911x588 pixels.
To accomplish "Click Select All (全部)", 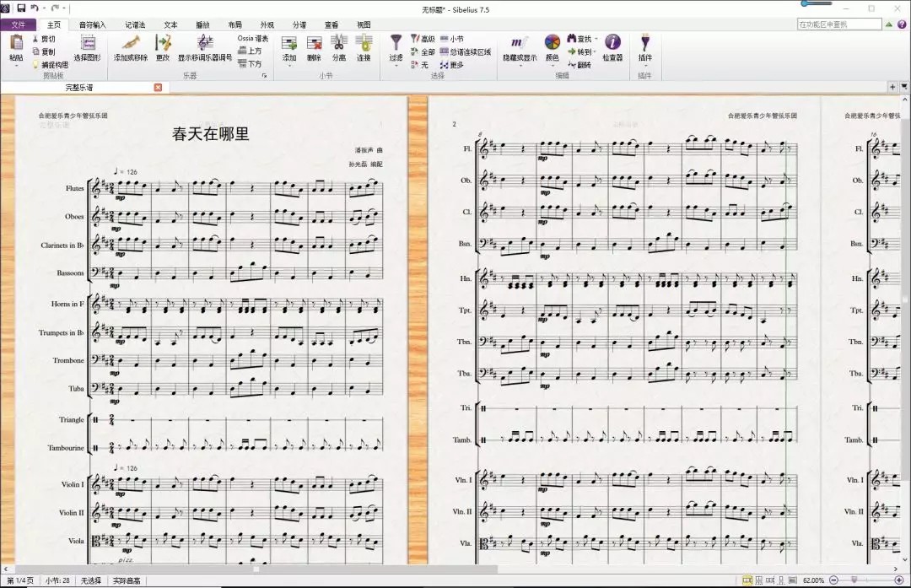I will tap(423, 51).
